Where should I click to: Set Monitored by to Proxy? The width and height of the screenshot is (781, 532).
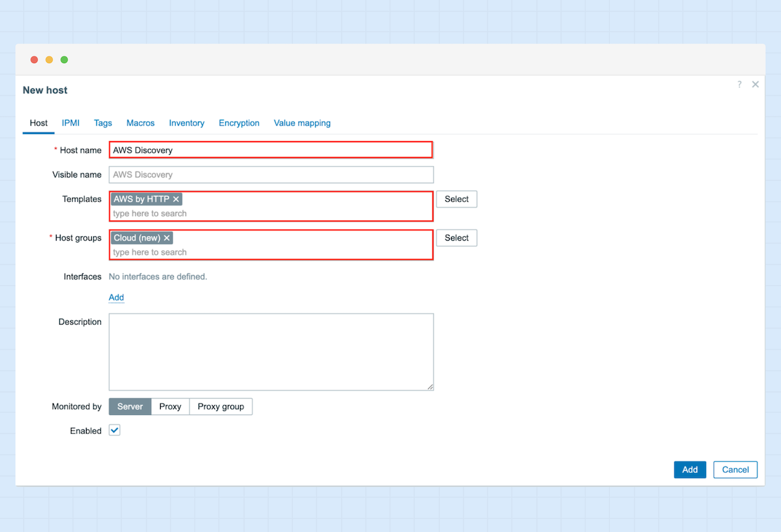171,406
